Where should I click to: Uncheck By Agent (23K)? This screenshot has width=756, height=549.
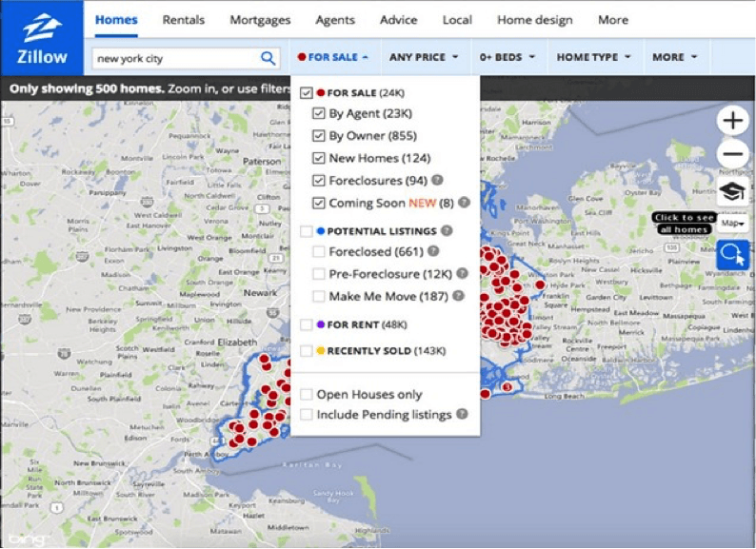pos(318,113)
